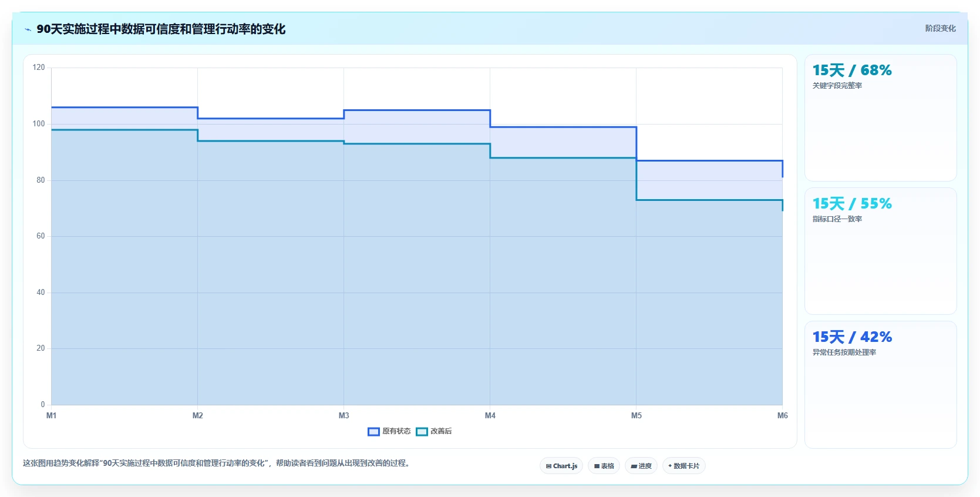Click the Chart.js tag chip
This screenshot has height=497, width=980.
(x=561, y=466)
